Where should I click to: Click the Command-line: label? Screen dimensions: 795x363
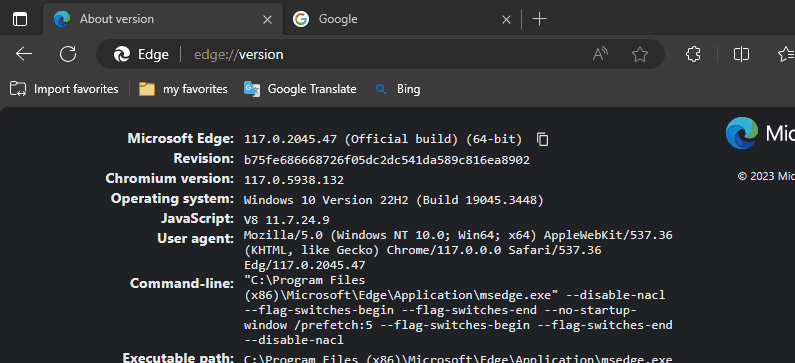(182, 283)
